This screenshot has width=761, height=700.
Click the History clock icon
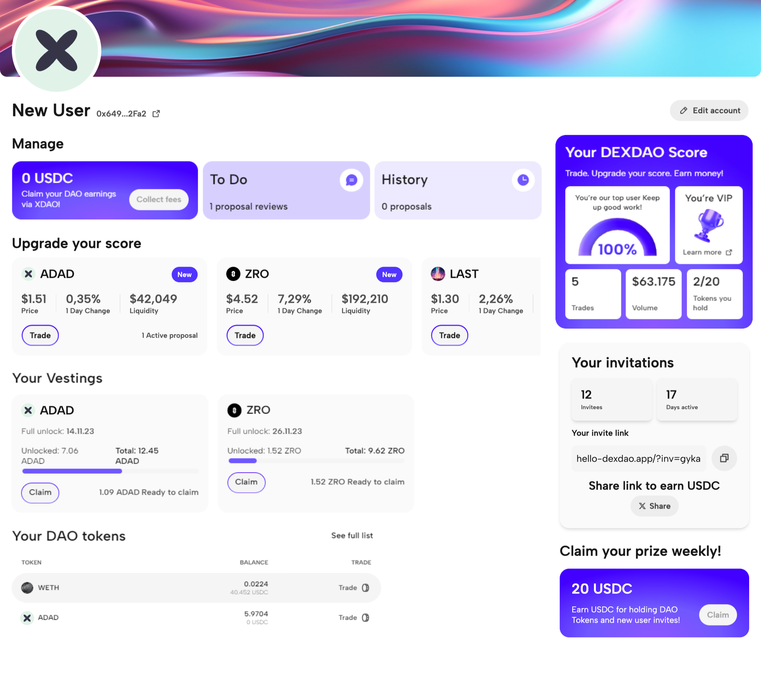pos(523,180)
